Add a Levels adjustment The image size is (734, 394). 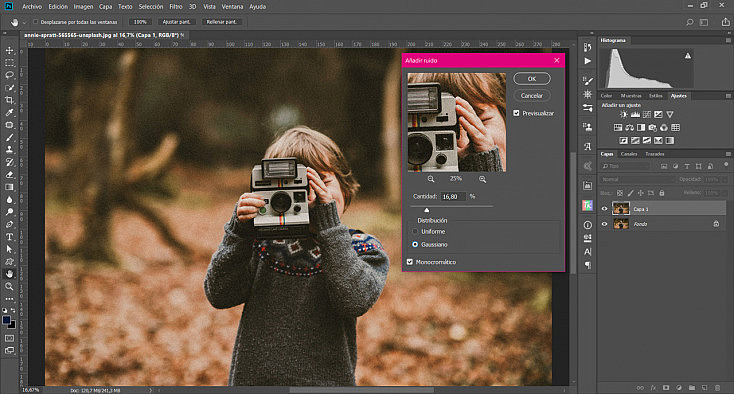click(x=635, y=114)
